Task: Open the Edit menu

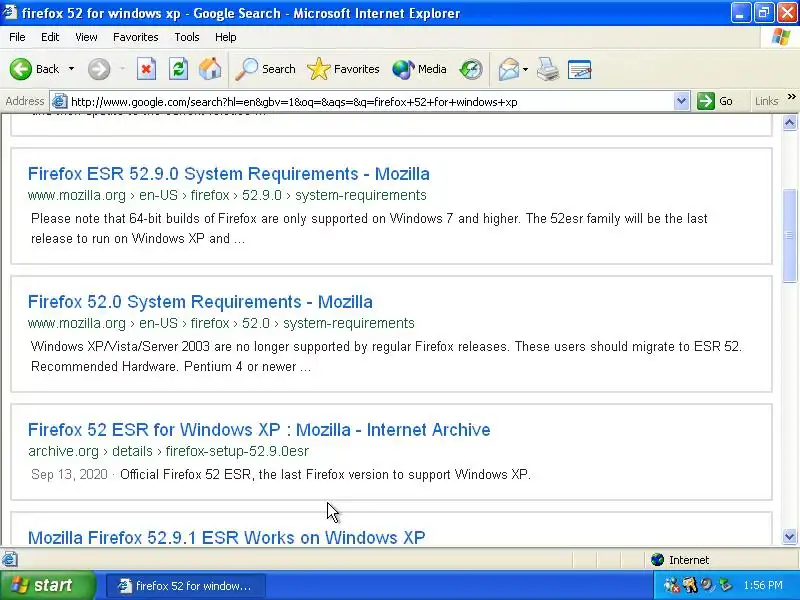Action: [x=50, y=37]
